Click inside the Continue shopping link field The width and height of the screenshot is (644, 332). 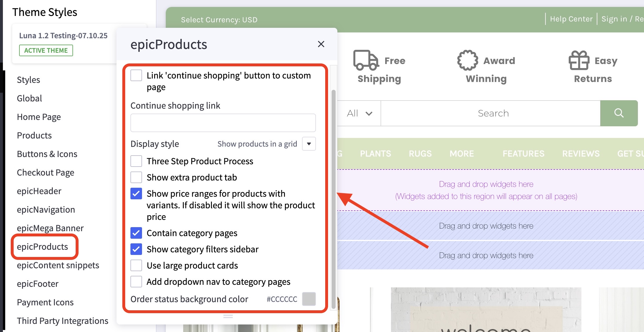pyautogui.click(x=223, y=123)
